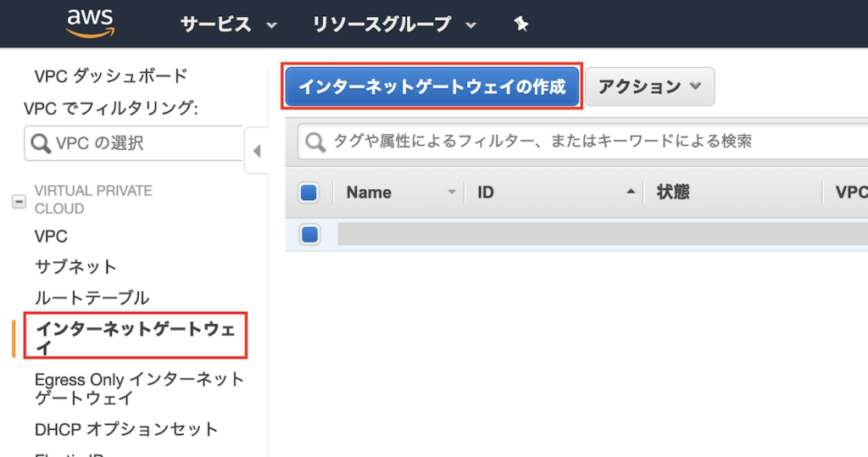Select DHCP オプションセット in sidebar

pos(126,429)
